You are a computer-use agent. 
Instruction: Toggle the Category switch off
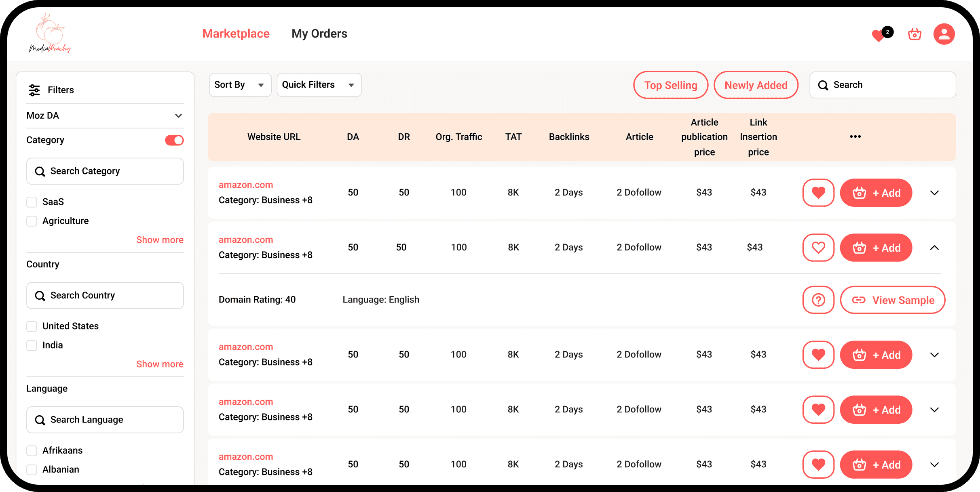pyautogui.click(x=174, y=140)
